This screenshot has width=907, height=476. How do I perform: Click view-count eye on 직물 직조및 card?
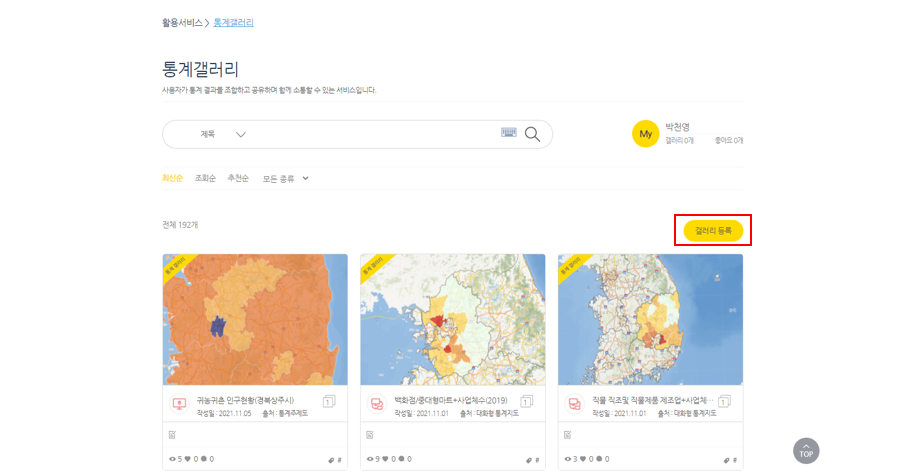pyautogui.click(x=568, y=459)
